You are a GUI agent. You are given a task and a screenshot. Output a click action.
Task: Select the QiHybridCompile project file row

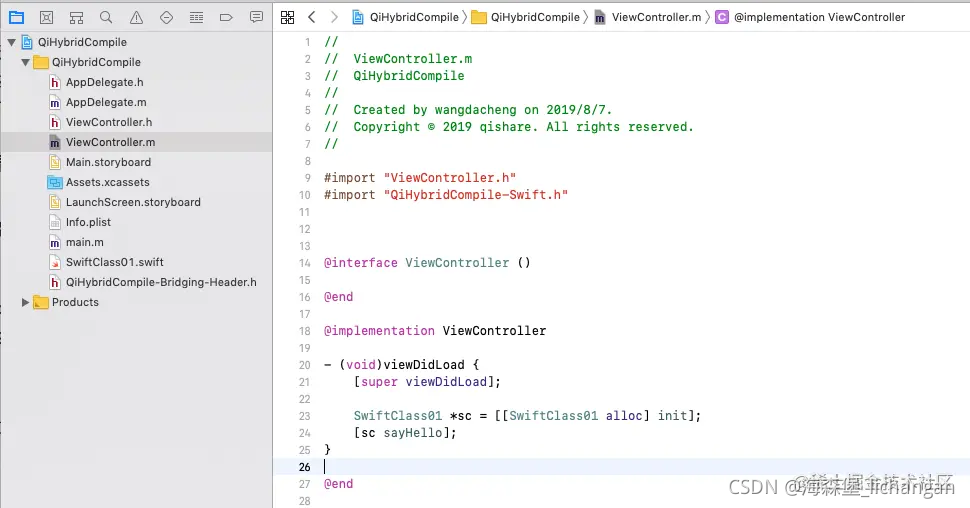(x=136, y=42)
